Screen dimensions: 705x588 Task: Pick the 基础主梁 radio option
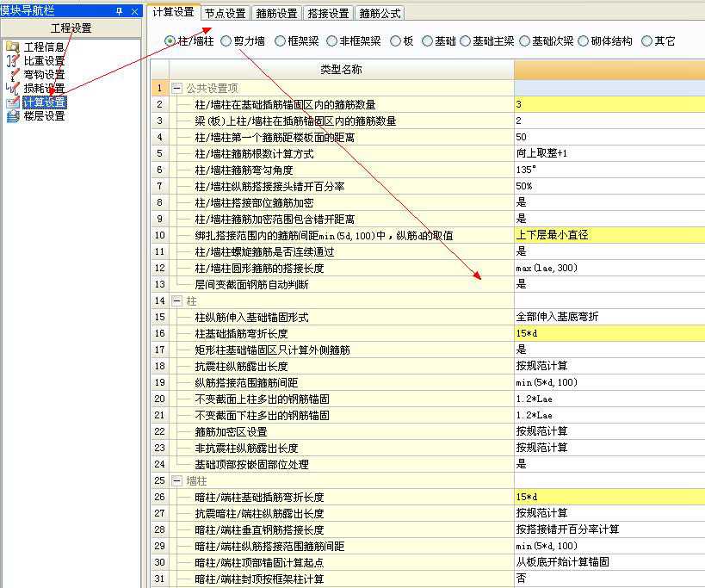click(465, 41)
